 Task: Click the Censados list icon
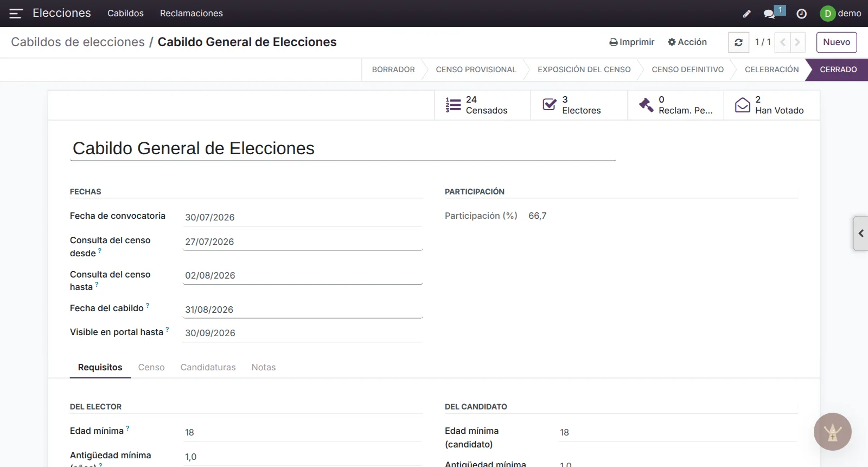(x=453, y=105)
